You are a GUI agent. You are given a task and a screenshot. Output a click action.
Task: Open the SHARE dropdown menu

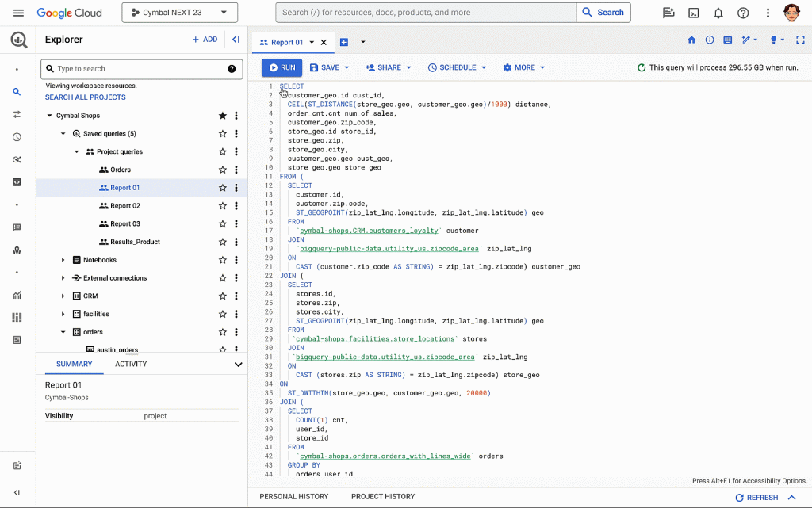[x=408, y=68]
